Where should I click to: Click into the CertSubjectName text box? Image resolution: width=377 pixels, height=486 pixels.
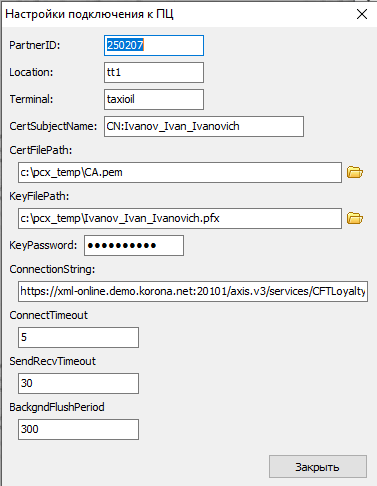[204, 126]
